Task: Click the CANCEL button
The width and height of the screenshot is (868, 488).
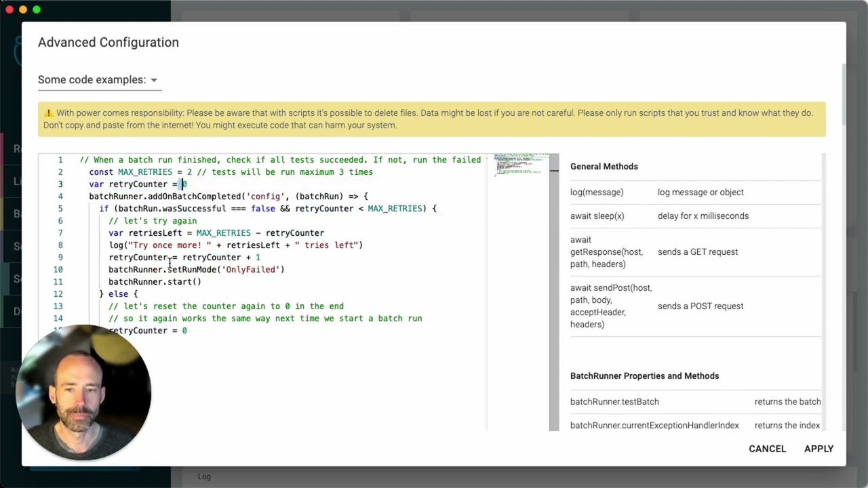Action: 767,449
